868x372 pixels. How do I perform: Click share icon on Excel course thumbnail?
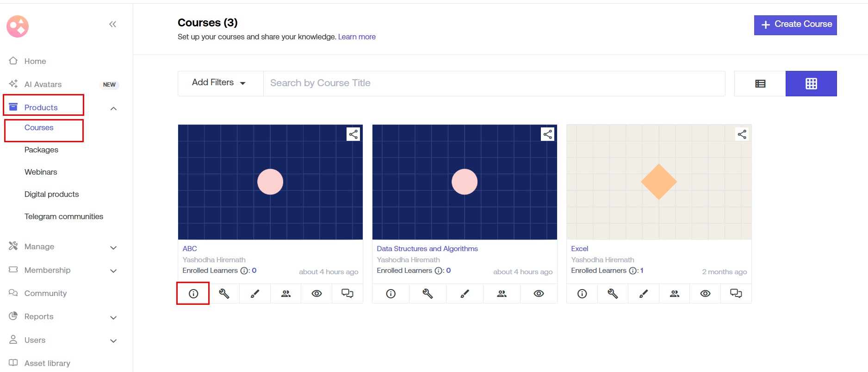point(742,134)
